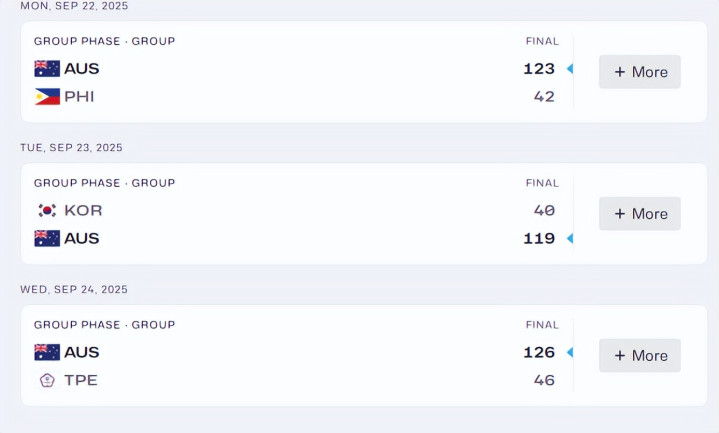Open the TPE team link
This screenshot has height=433, width=719.
pos(81,380)
